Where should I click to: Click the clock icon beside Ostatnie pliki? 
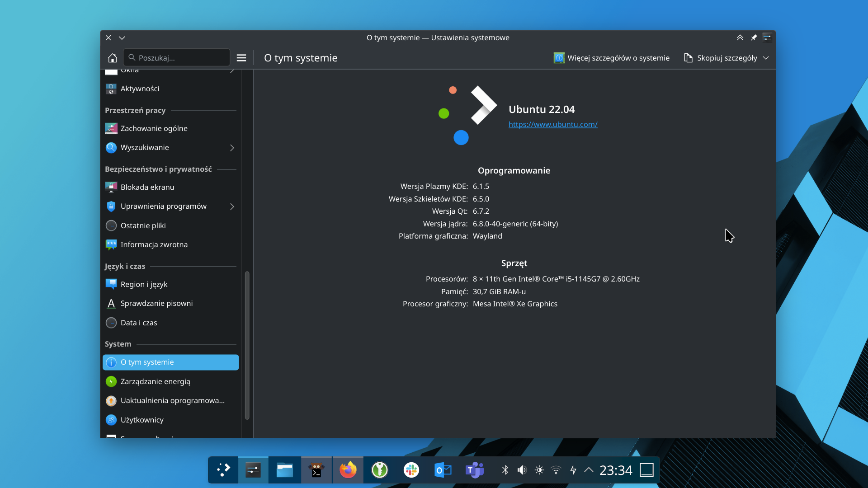[111, 225]
